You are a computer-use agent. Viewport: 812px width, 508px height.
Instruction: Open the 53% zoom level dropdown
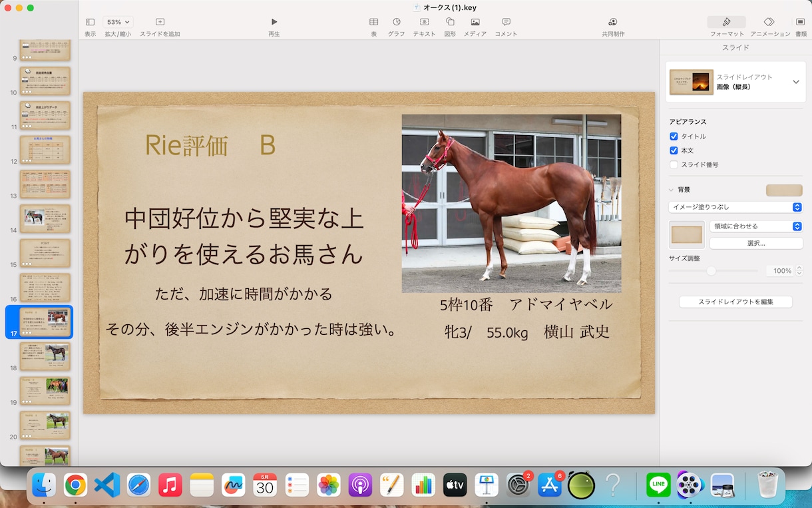(118, 22)
